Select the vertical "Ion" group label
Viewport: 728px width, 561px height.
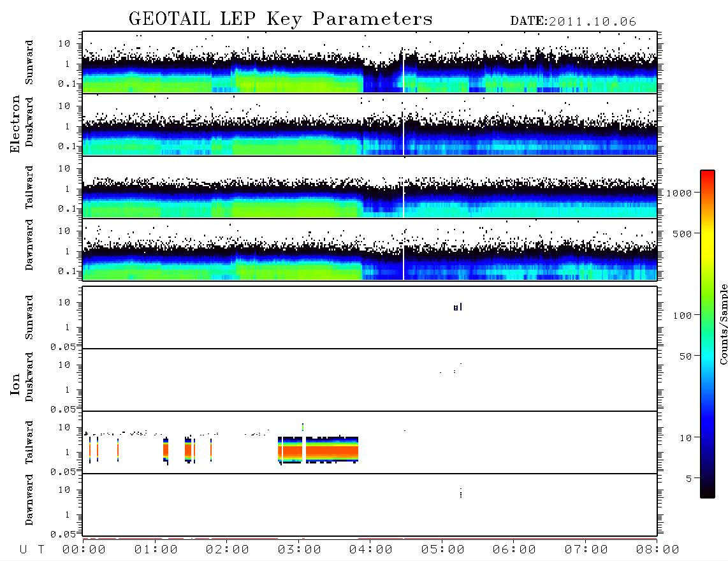pyautogui.click(x=15, y=384)
